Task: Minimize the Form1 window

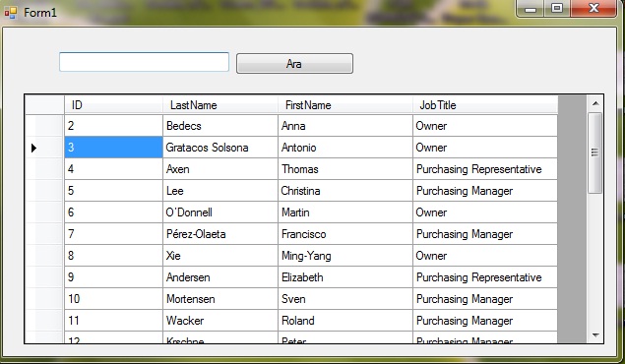Action: coord(531,9)
